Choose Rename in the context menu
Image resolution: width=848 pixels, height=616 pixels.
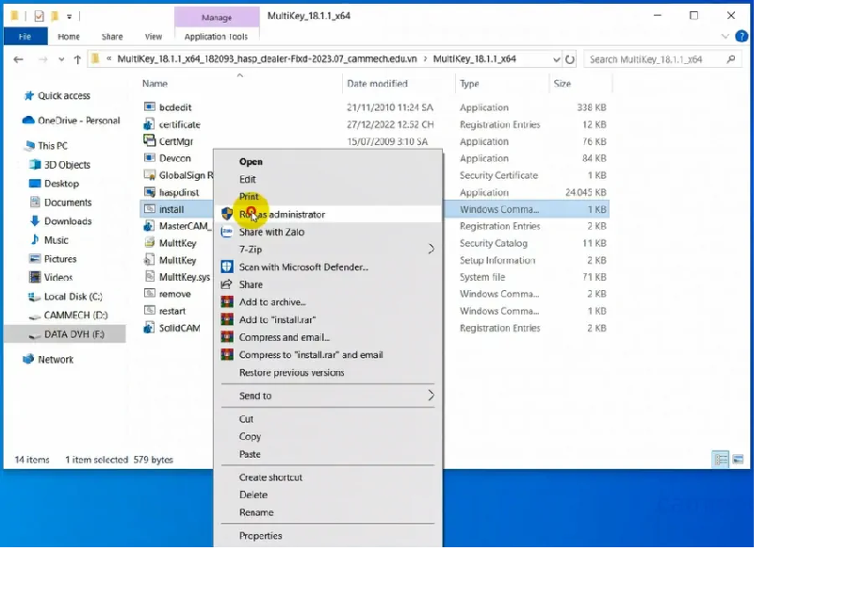(x=256, y=512)
